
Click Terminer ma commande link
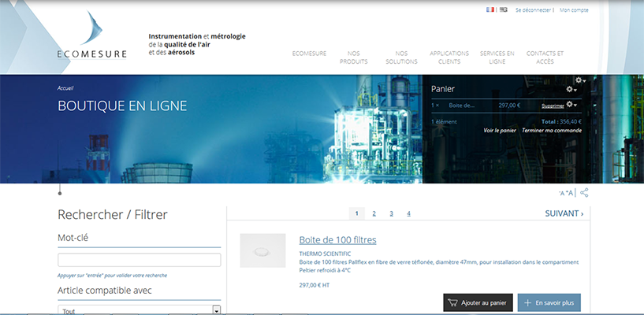552,131
